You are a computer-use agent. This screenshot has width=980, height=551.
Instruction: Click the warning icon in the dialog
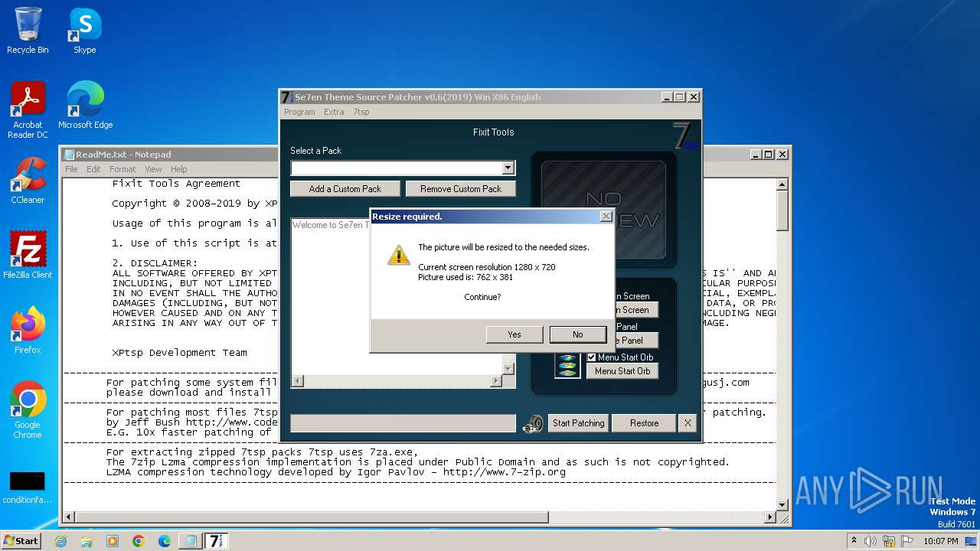[x=398, y=255]
